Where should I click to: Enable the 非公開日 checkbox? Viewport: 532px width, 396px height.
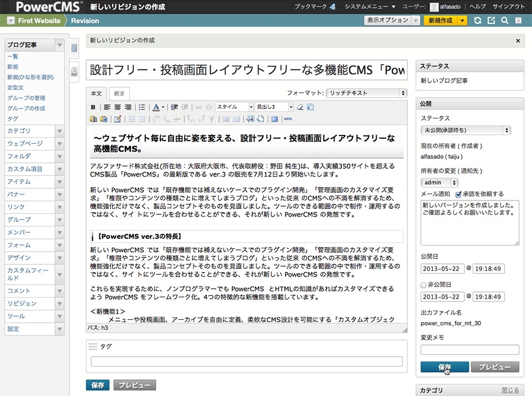423,285
